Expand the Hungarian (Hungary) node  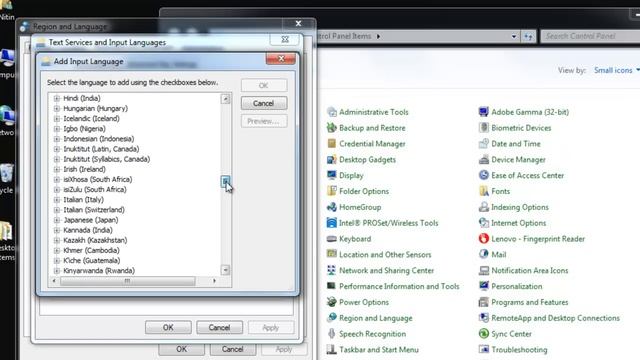(x=57, y=109)
